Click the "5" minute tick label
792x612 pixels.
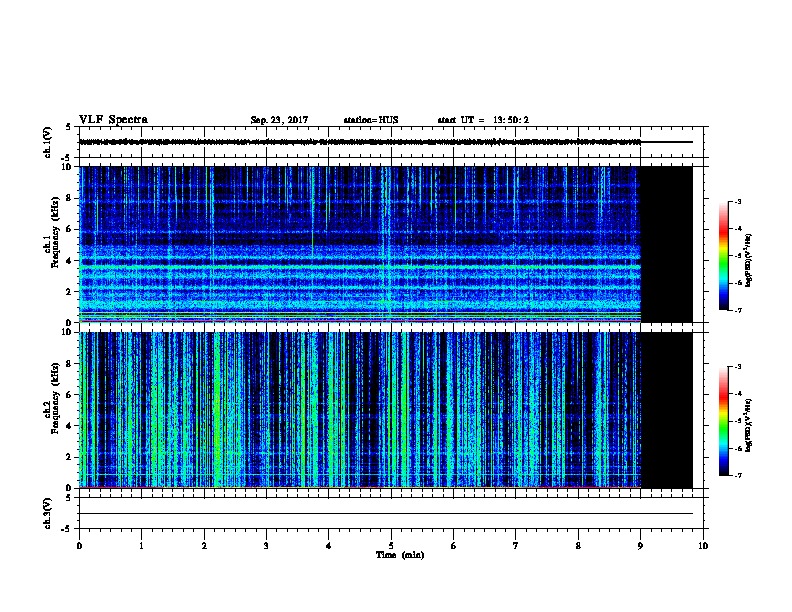(x=391, y=545)
